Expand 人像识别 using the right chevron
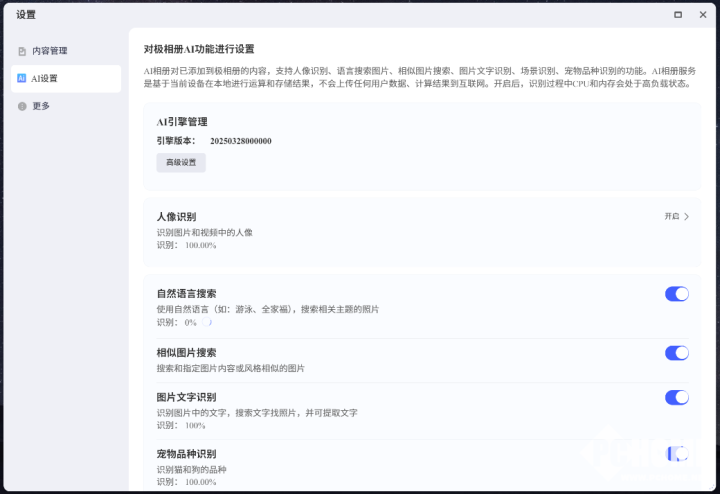This screenshot has width=720, height=494. 687,216
